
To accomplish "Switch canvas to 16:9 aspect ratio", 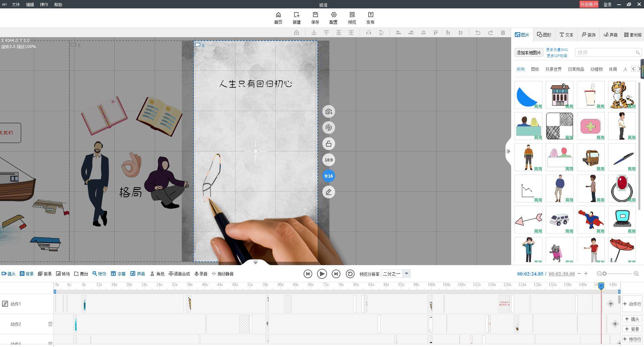I will pos(328,160).
